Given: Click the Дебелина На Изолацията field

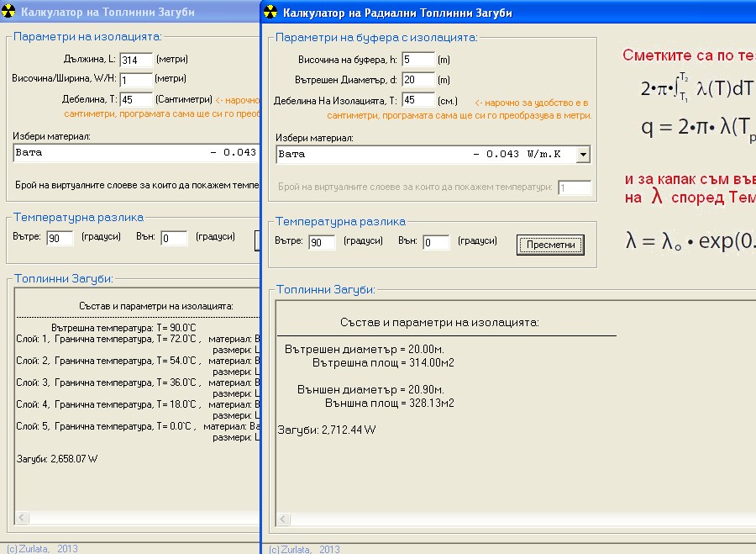Looking at the screenshot, I should point(417,100).
